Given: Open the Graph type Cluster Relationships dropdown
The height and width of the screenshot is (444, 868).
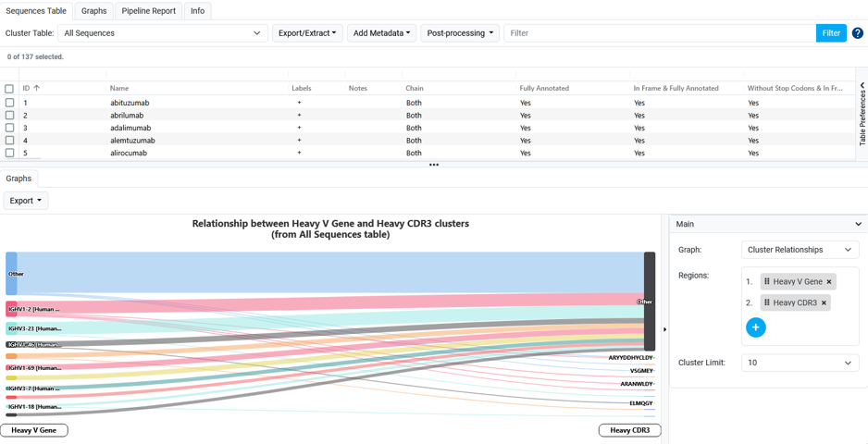Looking at the screenshot, I should coord(800,250).
